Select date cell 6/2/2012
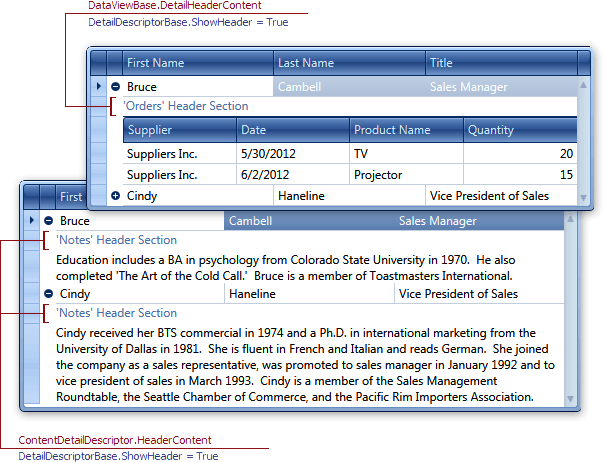This screenshot has width=604, height=462. 293,175
